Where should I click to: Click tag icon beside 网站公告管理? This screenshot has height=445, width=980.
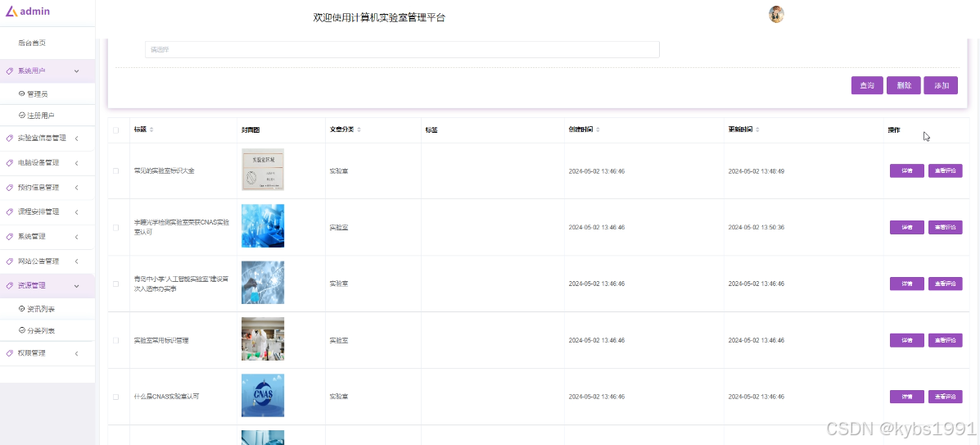9,261
